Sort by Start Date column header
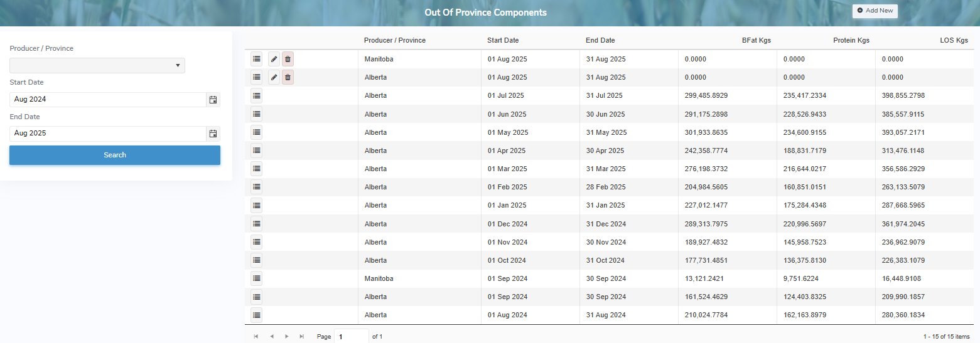The width and height of the screenshot is (980, 343). 503,40
